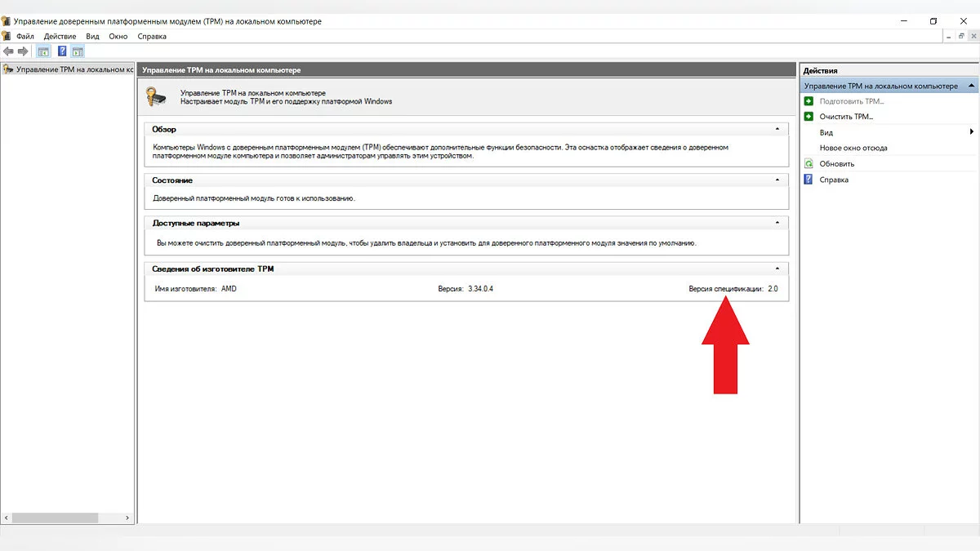Minimize the main TPM management window
The image size is (980, 551).
pyautogui.click(x=904, y=21)
